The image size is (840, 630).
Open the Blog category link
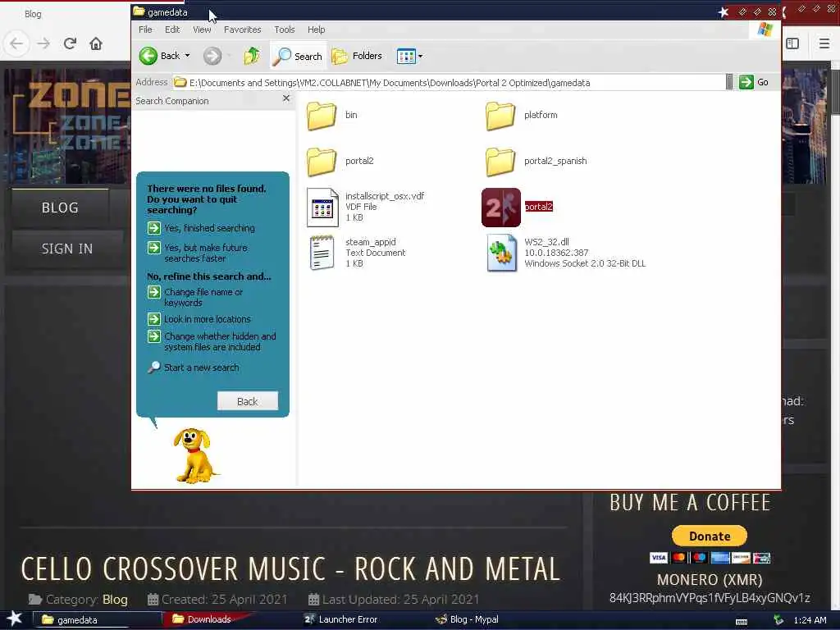tap(115, 600)
